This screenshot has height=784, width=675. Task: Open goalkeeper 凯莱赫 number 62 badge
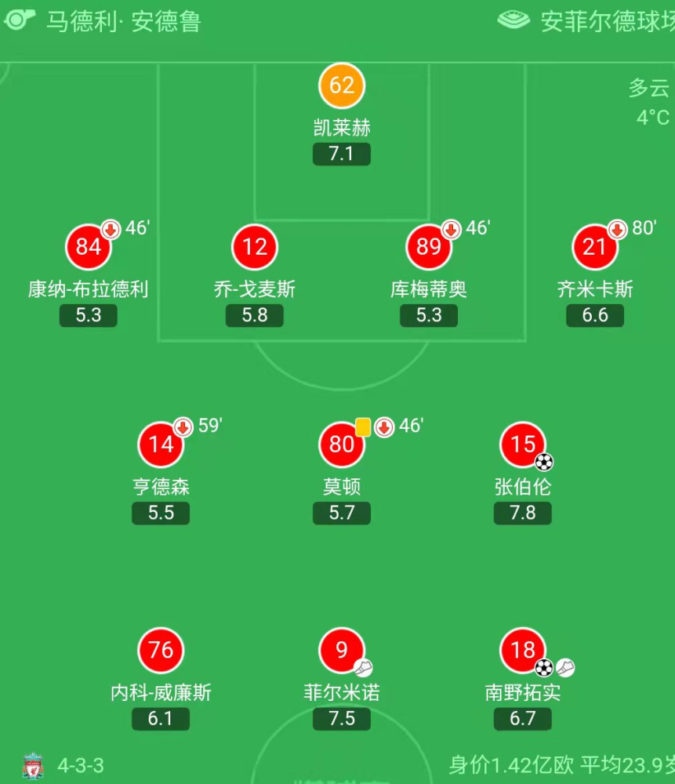tap(342, 85)
